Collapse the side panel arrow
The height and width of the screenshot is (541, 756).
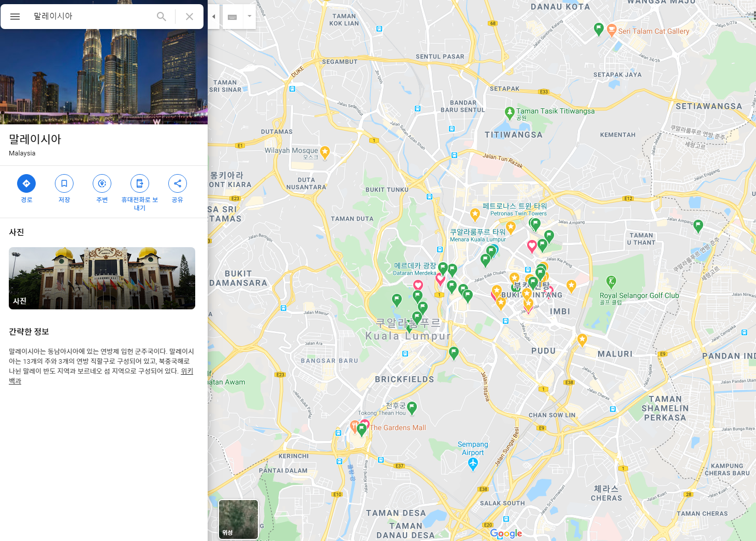tap(214, 17)
